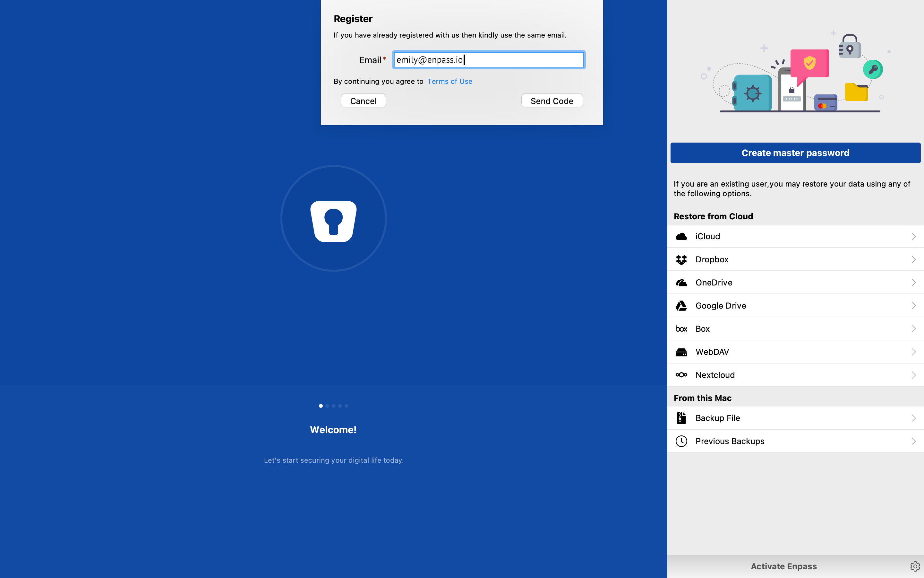This screenshot has height=578, width=924.
Task: Click the OneDrive cloud icon
Action: [x=681, y=283]
